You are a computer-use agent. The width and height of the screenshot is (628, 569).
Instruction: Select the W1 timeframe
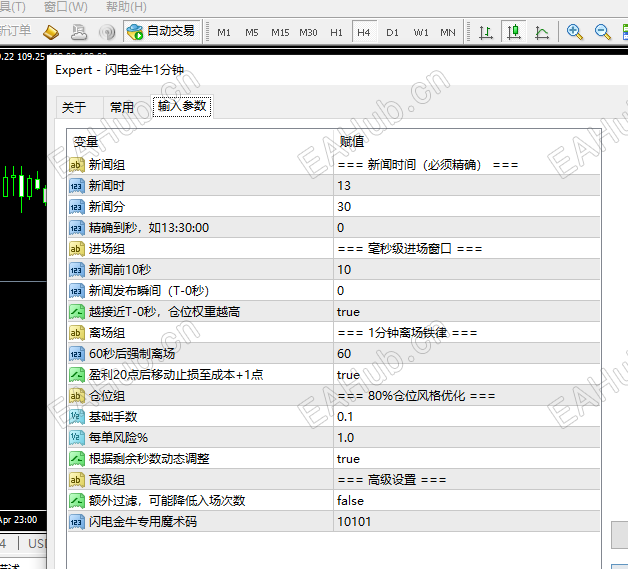pyautogui.click(x=421, y=32)
